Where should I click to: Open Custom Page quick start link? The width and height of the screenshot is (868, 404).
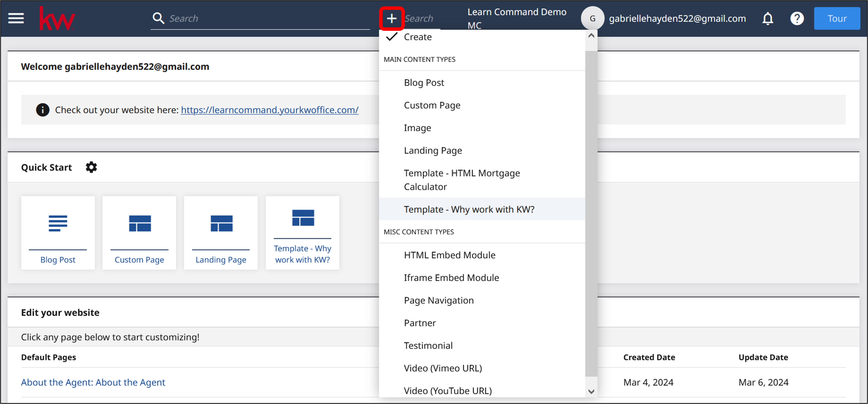[139, 259]
